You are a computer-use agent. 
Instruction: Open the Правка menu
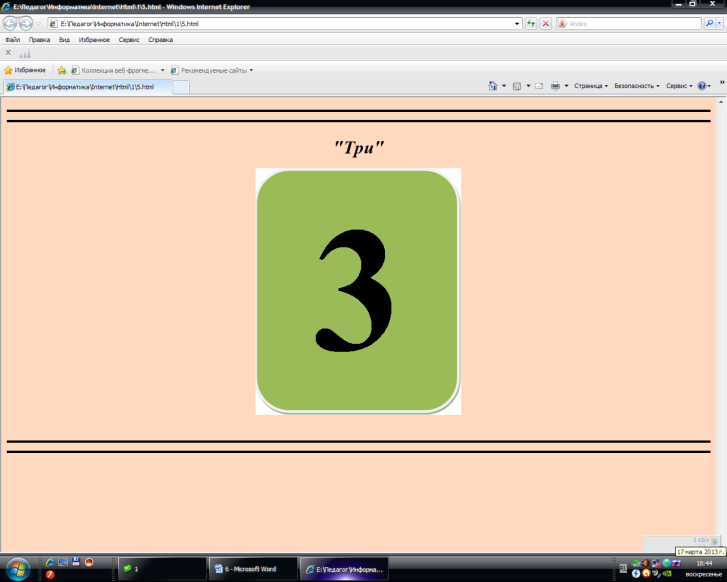[39, 40]
